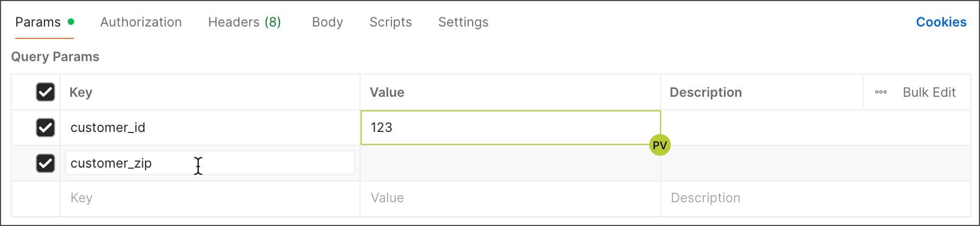This screenshot has width=980, height=226.
Task: Click the empty value cell for customer_zip
Action: pos(509,163)
